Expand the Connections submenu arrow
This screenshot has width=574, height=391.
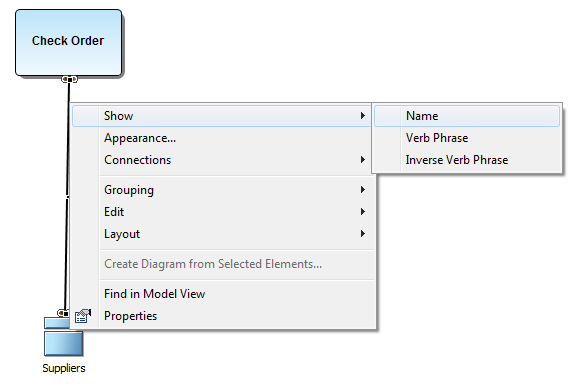[x=363, y=160]
